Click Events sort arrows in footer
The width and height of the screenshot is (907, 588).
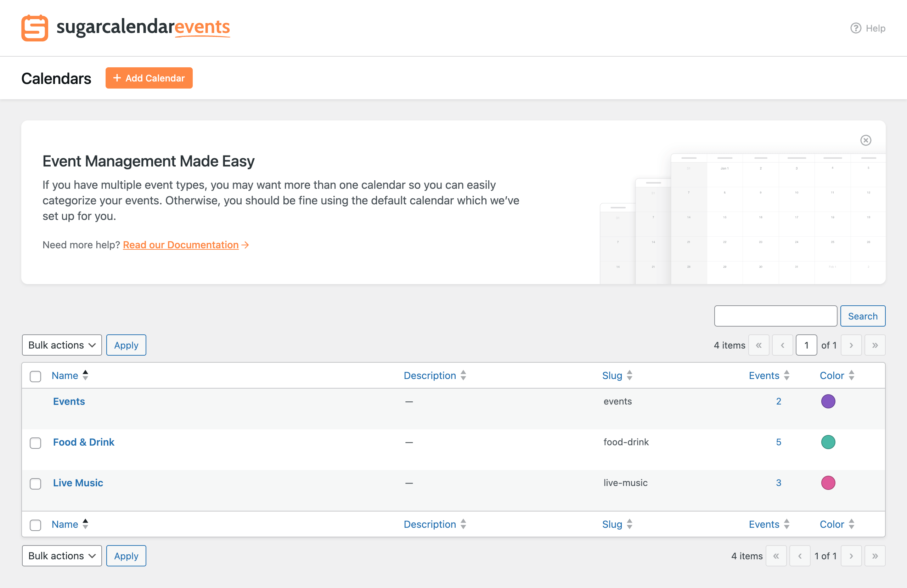coord(787,524)
